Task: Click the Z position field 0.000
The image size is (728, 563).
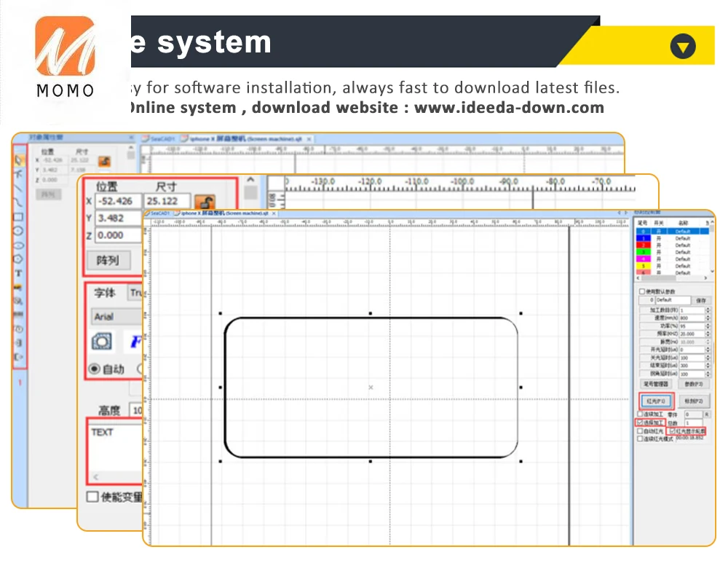Action: tap(119, 235)
